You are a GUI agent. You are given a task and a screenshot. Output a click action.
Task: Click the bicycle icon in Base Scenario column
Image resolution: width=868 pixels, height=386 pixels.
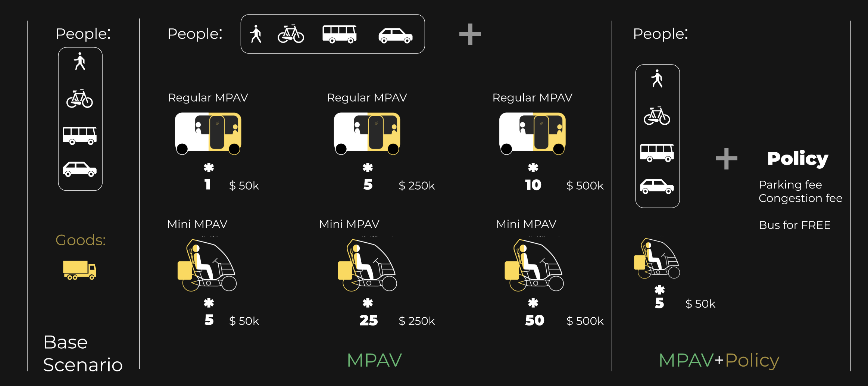point(79,99)
